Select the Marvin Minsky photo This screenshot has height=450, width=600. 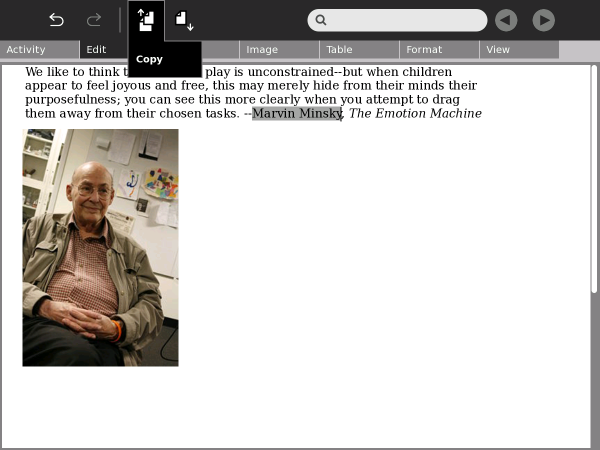[x=100, y=247]
